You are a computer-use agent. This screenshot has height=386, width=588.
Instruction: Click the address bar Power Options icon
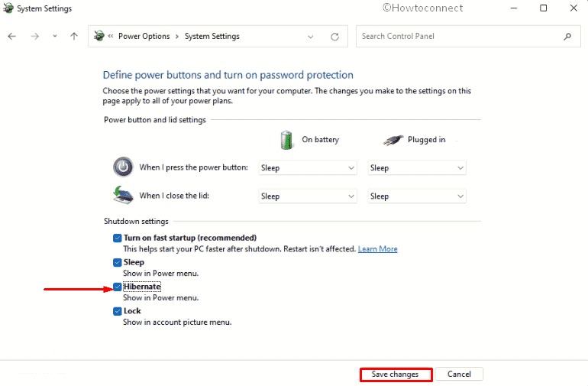[x=98, y=36]
